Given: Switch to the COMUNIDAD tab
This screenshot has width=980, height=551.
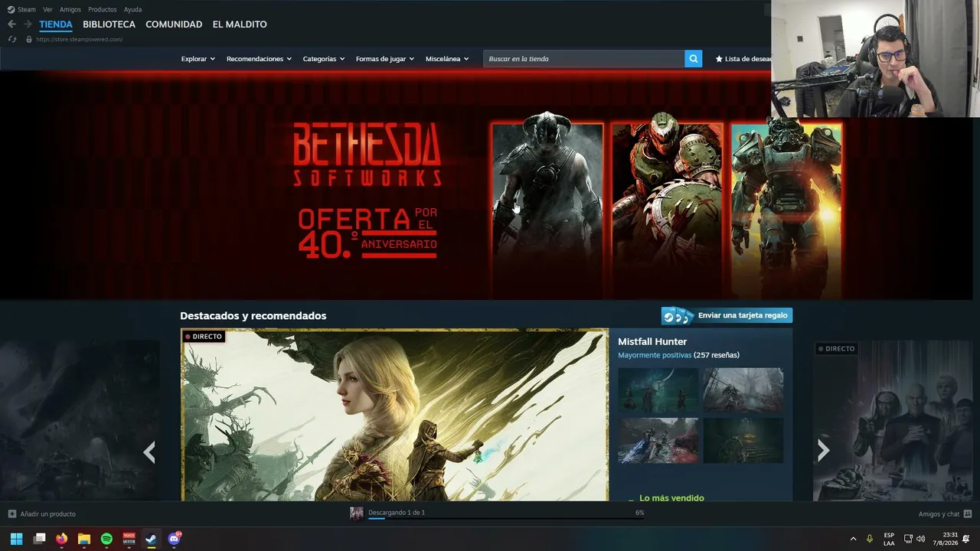Looking at the screenshot, I should (174, 24).
